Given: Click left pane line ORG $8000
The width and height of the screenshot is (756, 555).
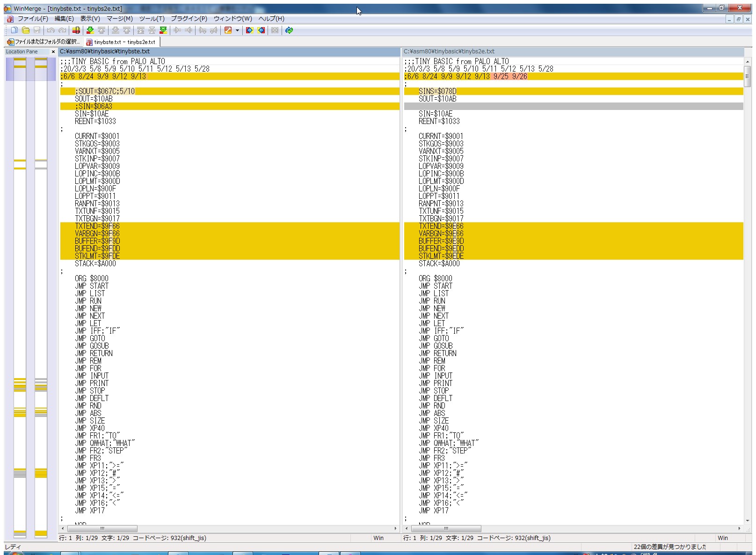Looking at the screenshot, I should pyautogui.click(x=230, y=278).
